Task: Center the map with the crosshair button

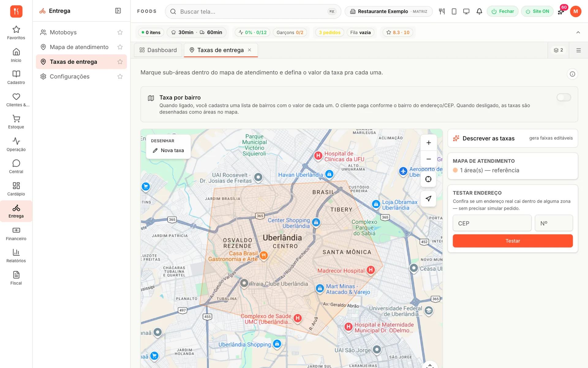Action: pyautogui.click(x=428, y=179)
